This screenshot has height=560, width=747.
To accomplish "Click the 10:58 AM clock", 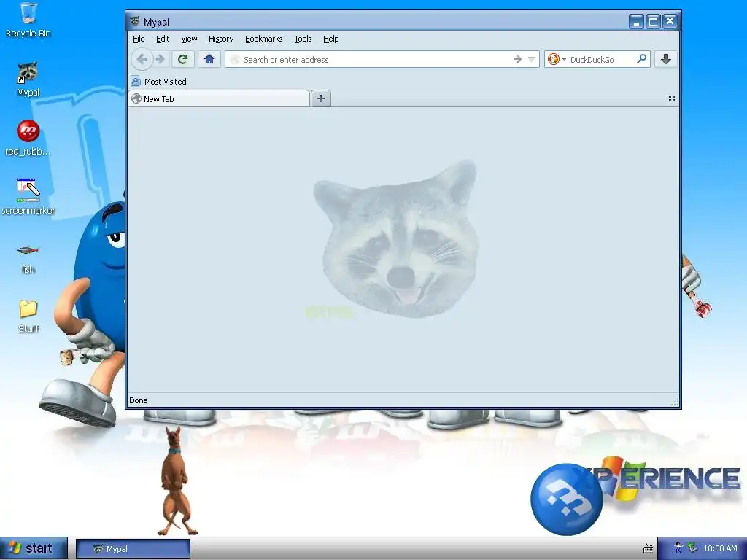I will [x=720, y=548].
